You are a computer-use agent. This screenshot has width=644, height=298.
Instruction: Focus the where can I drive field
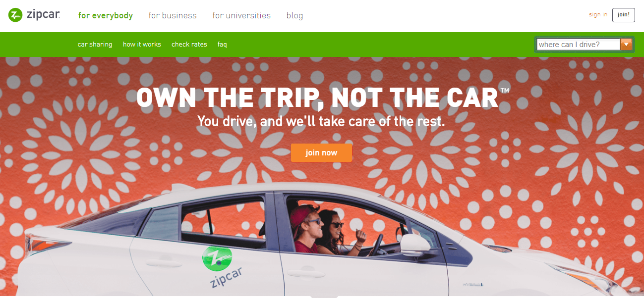(x=578, y=45)
